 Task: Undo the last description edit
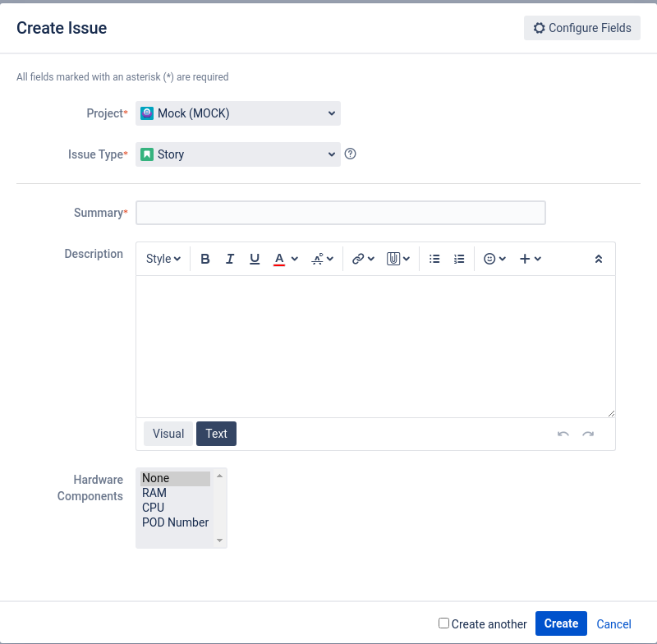[x=563, y=434]
